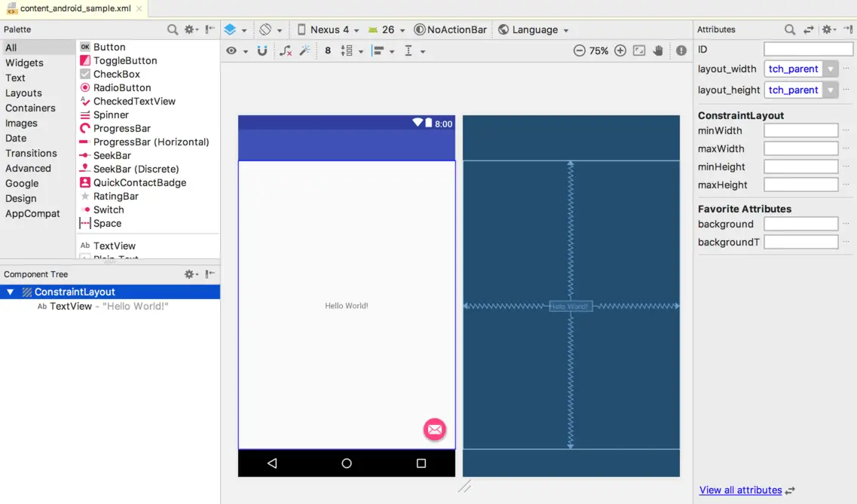Click the clear all constraints icon
857x504 pixels.
point(286,51)
